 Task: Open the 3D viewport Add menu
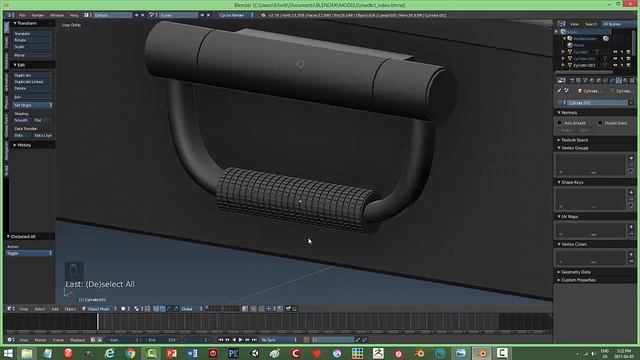click(55, 309)
